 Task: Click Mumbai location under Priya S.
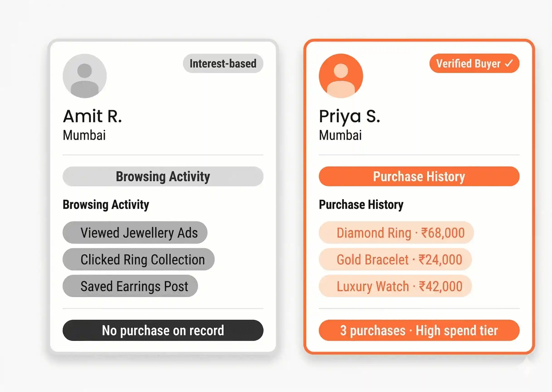pyautogui.click(x=340, y=135)
